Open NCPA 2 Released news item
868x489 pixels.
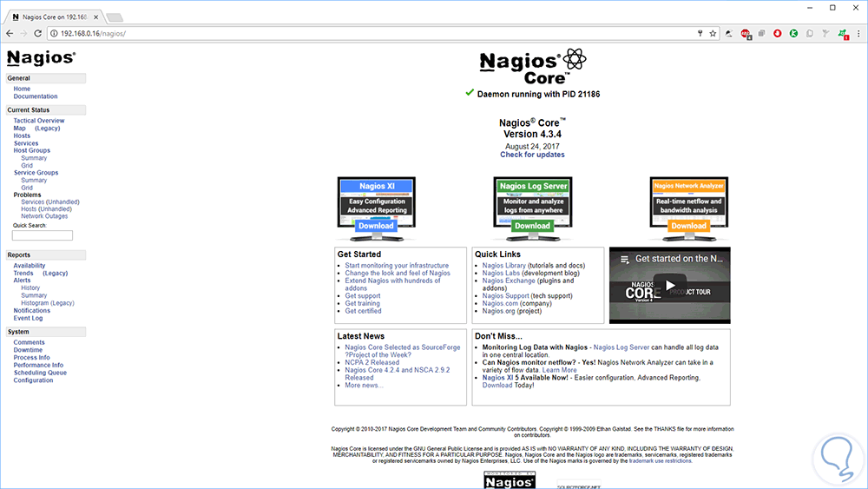coord(372,363)
